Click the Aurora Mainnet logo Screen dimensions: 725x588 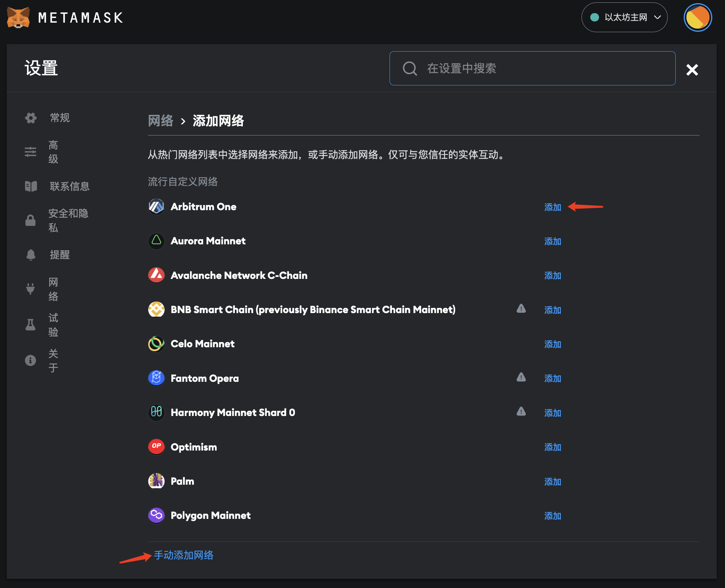point(156,241)
